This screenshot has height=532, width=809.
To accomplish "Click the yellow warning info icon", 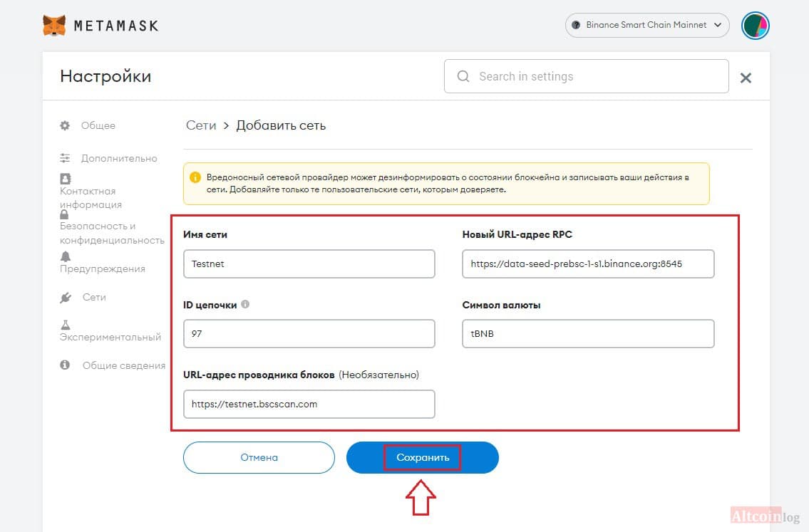I will point(195,177).
